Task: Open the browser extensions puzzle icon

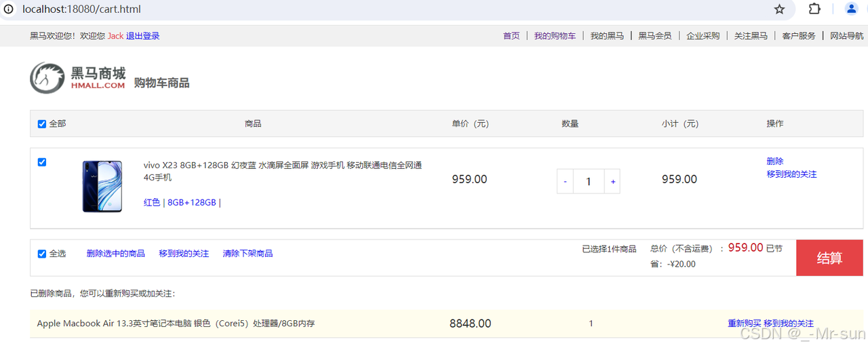Action: click(814, 9)
